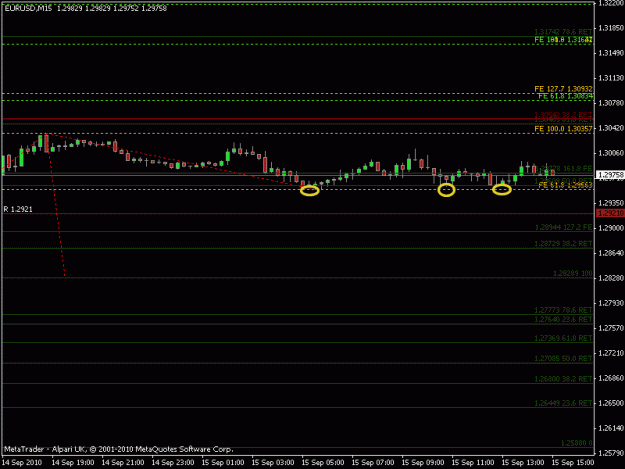Select the 1.31742 78.6 RET label

(x=563, y=31)
